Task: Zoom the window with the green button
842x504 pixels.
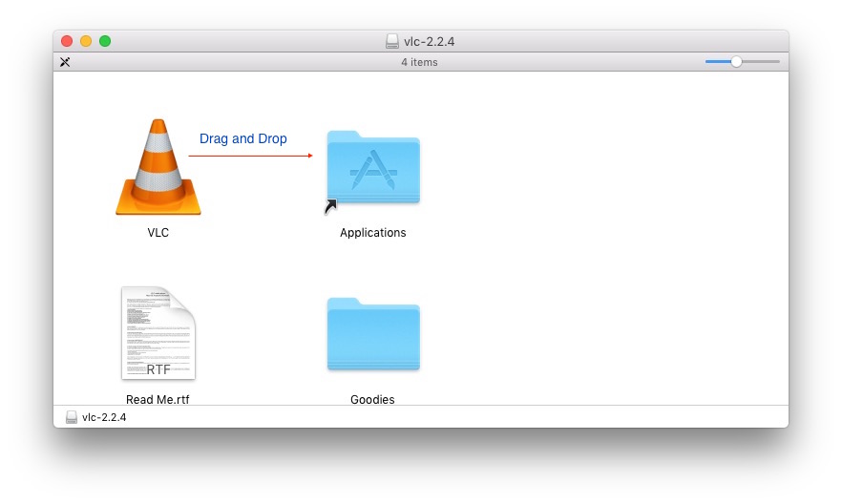Action: tap(105, 41)
